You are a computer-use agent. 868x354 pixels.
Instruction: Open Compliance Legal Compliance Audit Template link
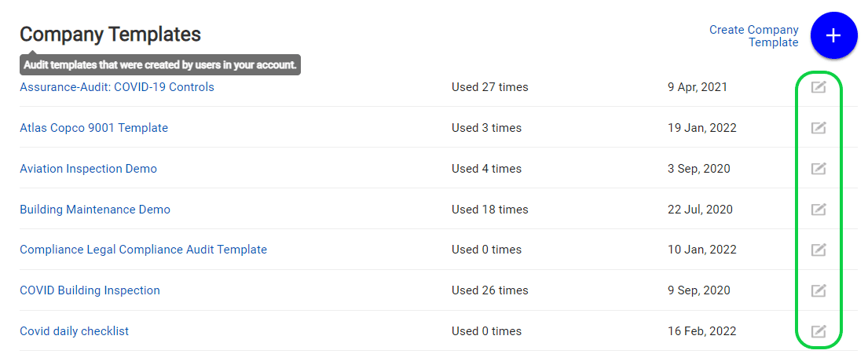143,250
